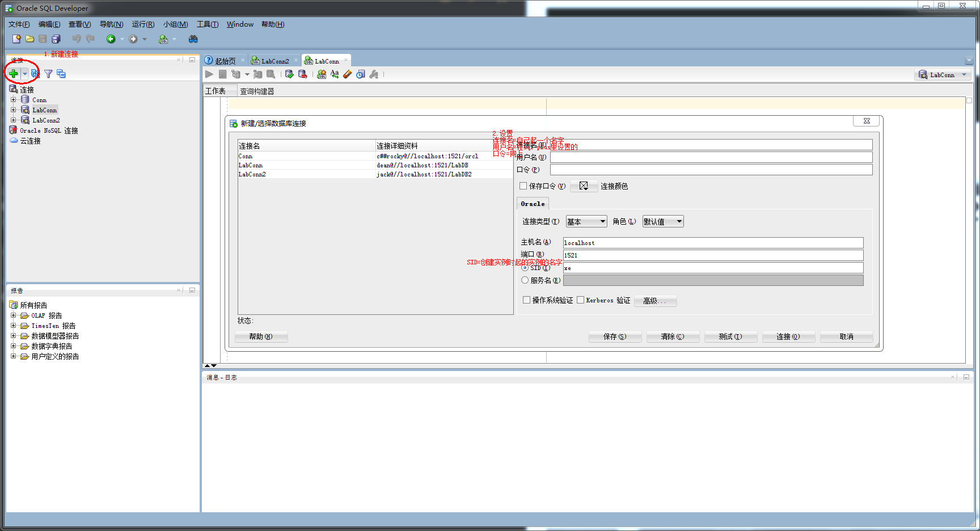This screenshot has height=531, width=980.
Task: Click the Undo arrow icon
Action: [x=77, y=39]
